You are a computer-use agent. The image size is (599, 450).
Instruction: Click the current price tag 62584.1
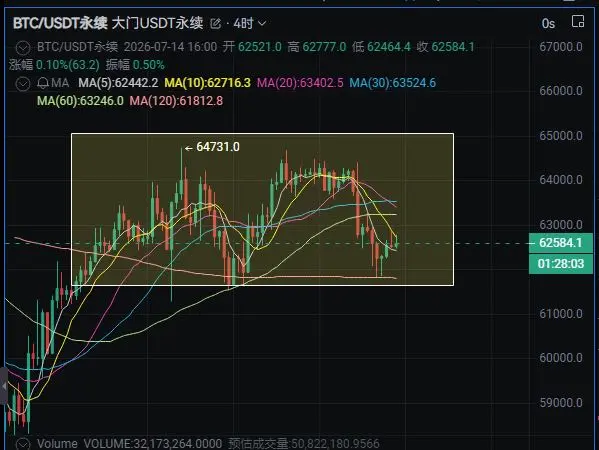[x=560, y=243]
